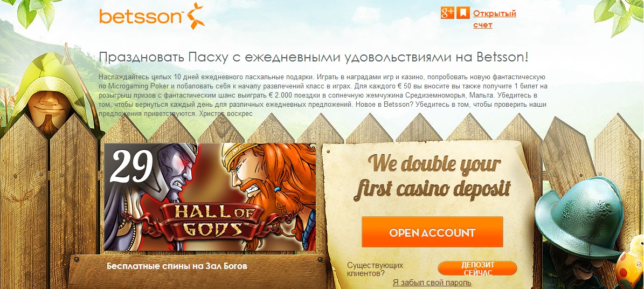Viewport: 644px width, 289px height.
Task: Open the Hall of Gods game banner
Action: pyautogui.click(x=210, y=197)
